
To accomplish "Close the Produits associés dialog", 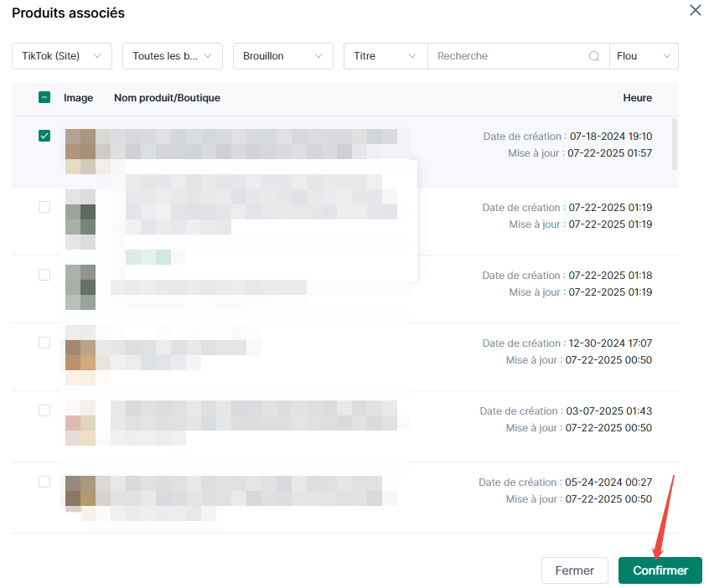I will [x=695, y=10].
